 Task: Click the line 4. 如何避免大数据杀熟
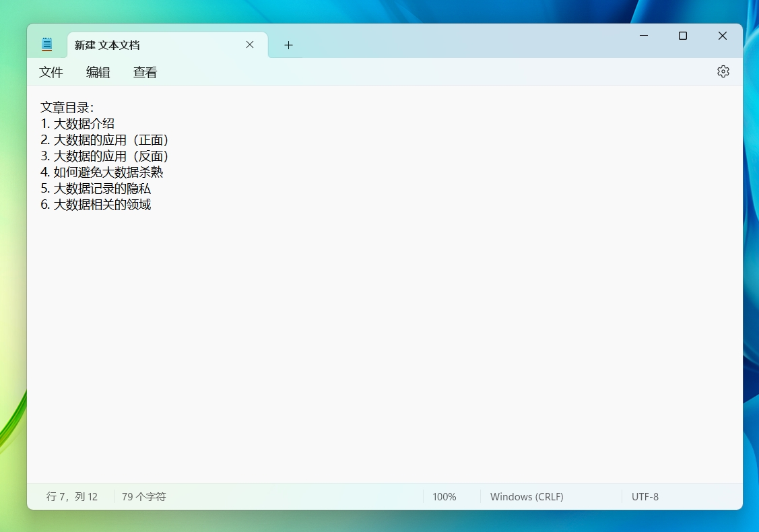[x=102, y=172]
